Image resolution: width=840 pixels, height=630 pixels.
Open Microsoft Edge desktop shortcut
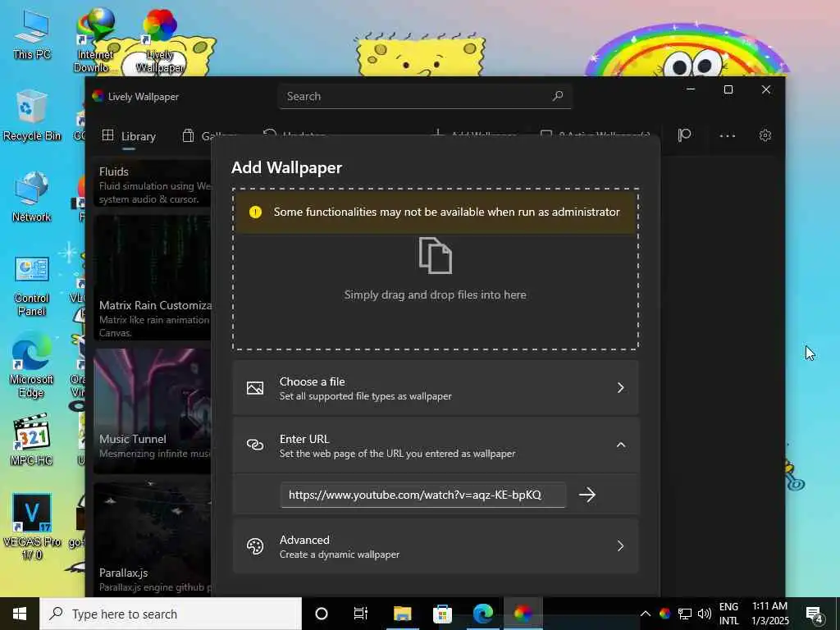tap(32, 365)
